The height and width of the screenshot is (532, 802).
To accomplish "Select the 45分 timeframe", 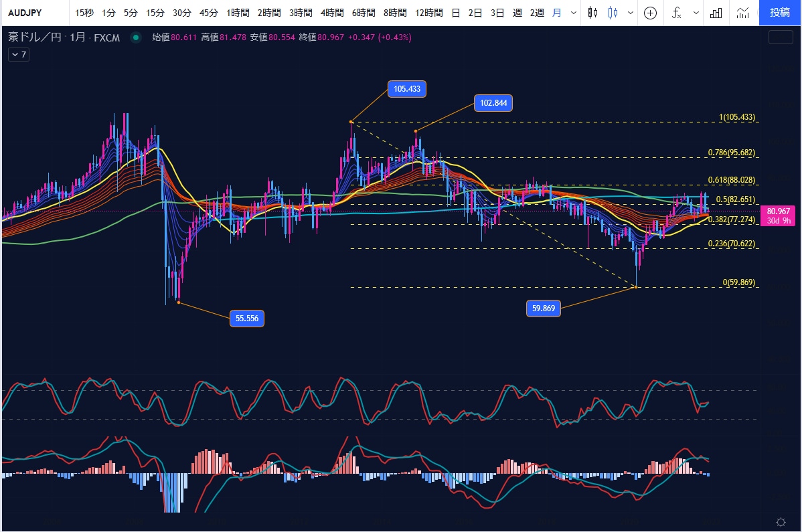I will 208,13.
